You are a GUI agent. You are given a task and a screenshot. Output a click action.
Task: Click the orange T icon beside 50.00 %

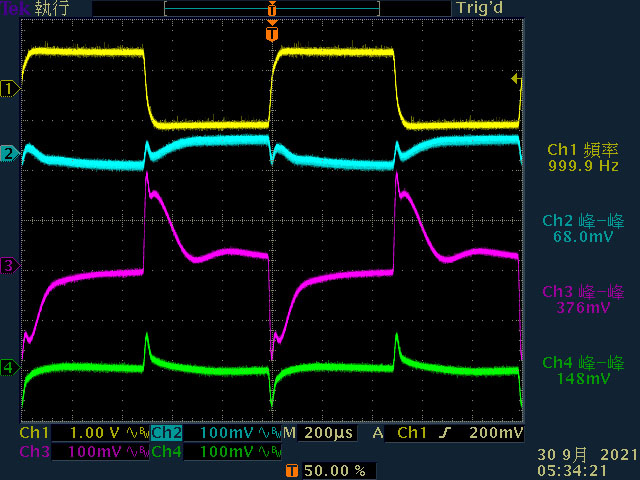pyautogui.click(x=291, y=471)
